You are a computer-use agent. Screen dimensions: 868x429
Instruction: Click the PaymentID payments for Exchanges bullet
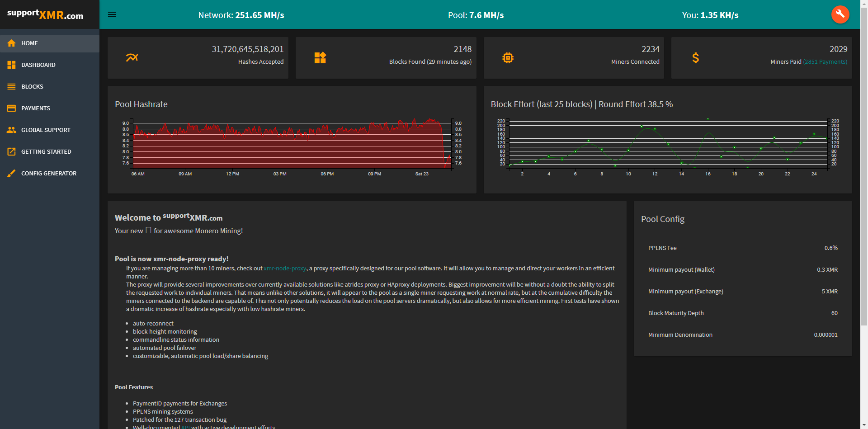pyautogui.click(x=180, y=404)
